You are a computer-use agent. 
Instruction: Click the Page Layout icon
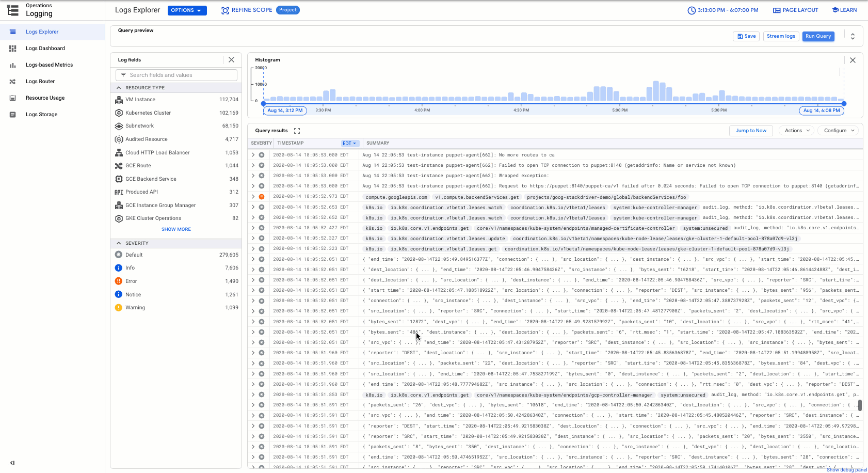[x=777, y=10]
